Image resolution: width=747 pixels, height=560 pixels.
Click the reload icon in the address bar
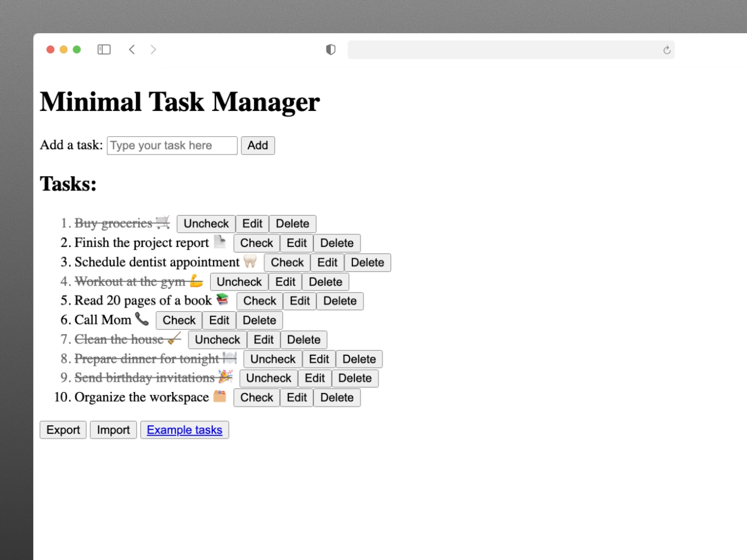(666, 50)
